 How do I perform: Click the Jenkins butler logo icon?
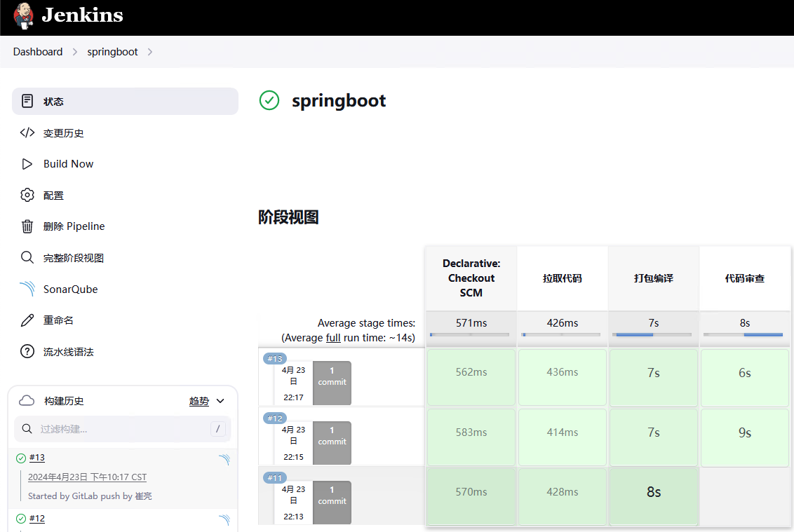23,15
